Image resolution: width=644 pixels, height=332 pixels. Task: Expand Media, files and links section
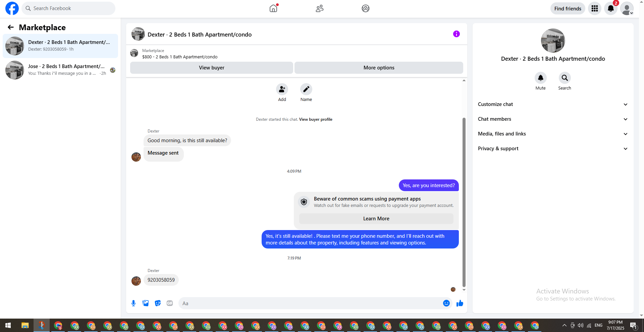point(553,134)
